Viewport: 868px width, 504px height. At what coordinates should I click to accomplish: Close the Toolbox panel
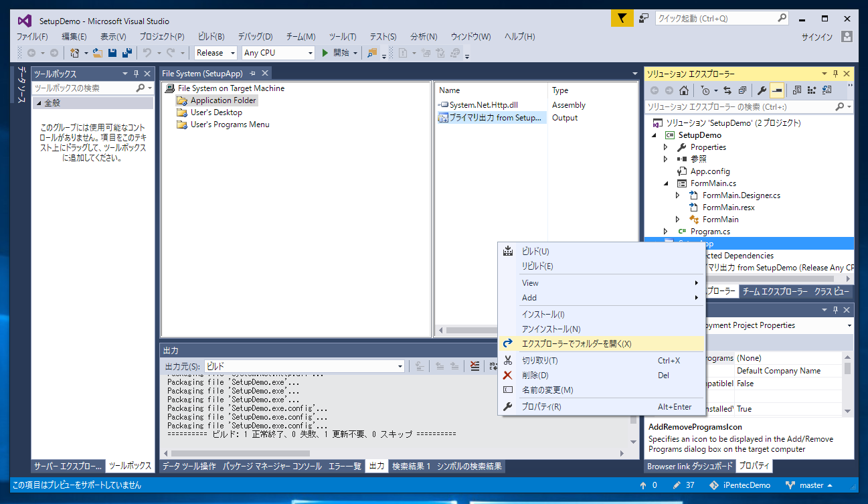click(x=147, y=74)
